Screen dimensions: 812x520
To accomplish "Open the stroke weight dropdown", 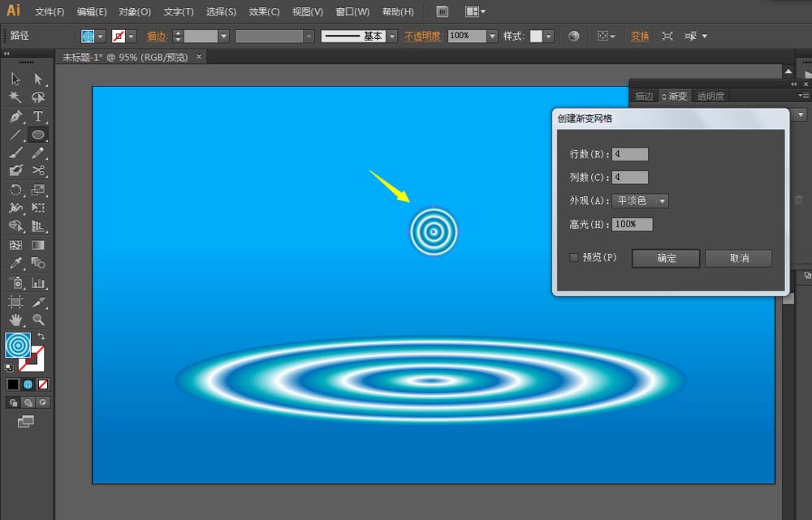I will click(224, 37).
